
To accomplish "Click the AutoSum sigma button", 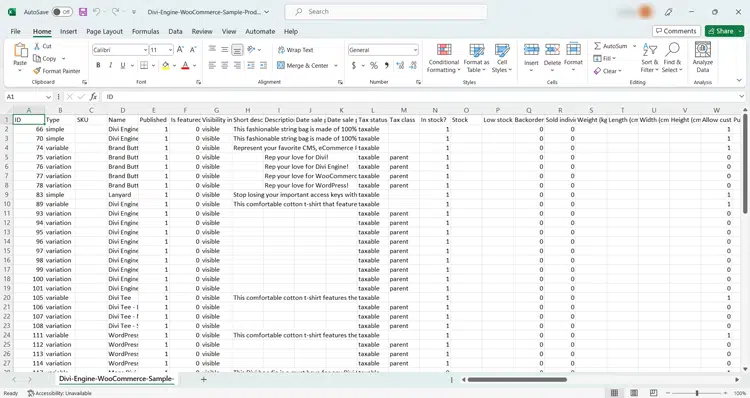I will pos(610,46).
